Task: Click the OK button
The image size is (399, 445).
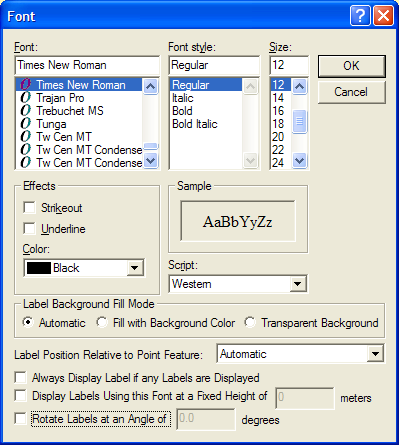Action: (x=352, y=66)
